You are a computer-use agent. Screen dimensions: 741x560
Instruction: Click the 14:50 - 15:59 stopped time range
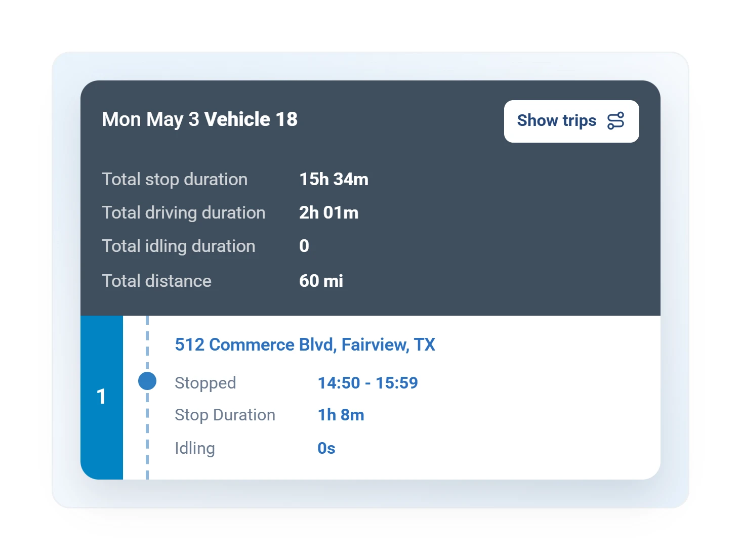(x=367, y=383)
